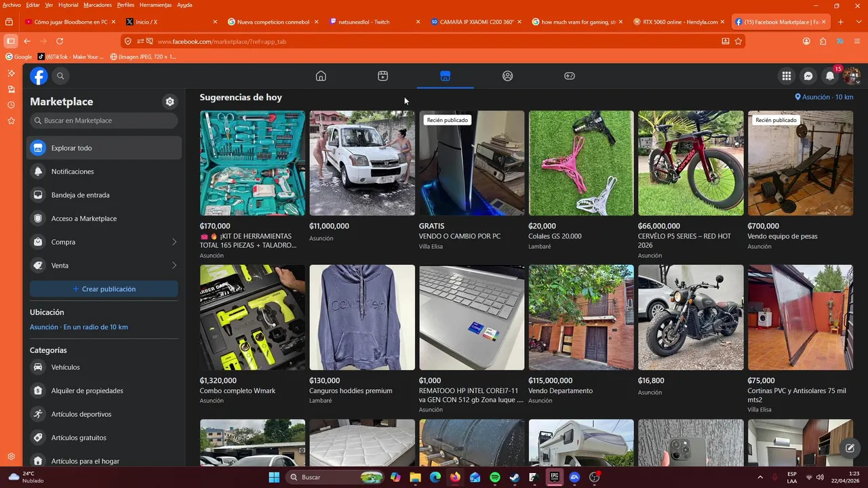Bookmark page with star icon in address bar
The height and width of the screenshot is (488, 868).
(x=738, y=41)
